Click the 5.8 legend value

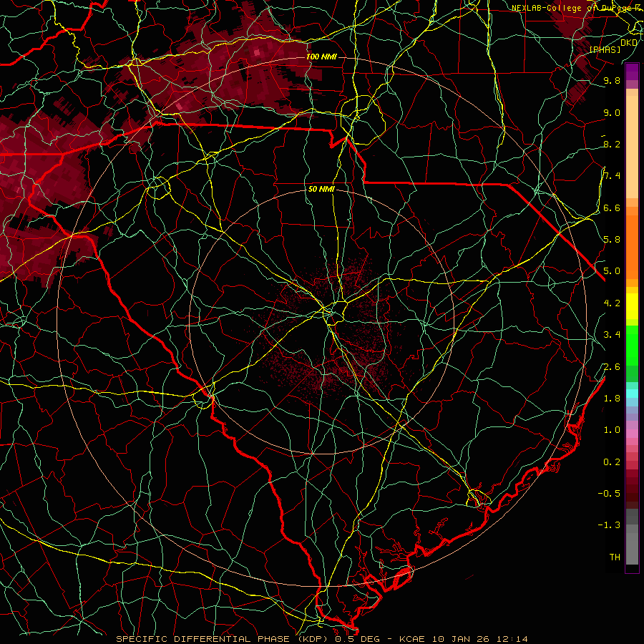612,240
